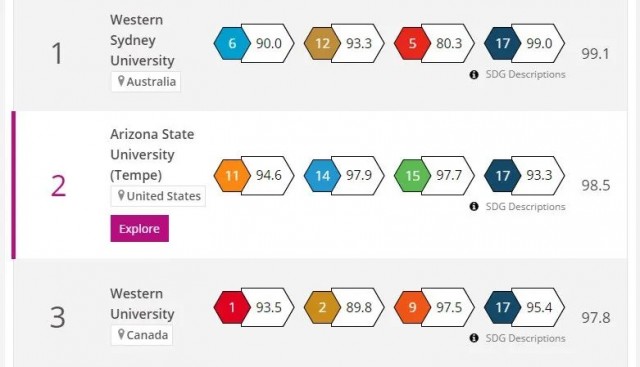640x367 pixels.
Task: Click the Australia location tag
Action: (x=146, y=82)
